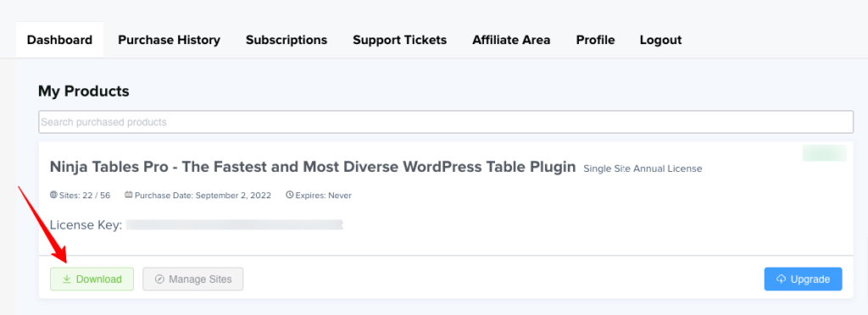Viewport: 868px width, 315px height.
Task: Focus the Search purchased products field
Action: coord(446,122)
